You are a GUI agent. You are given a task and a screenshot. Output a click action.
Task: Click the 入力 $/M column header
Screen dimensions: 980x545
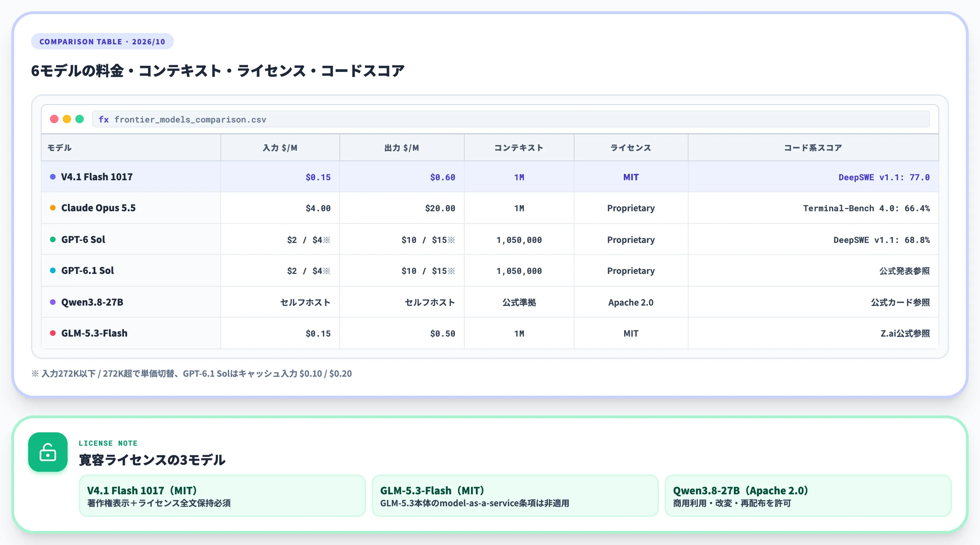point(280,148)
